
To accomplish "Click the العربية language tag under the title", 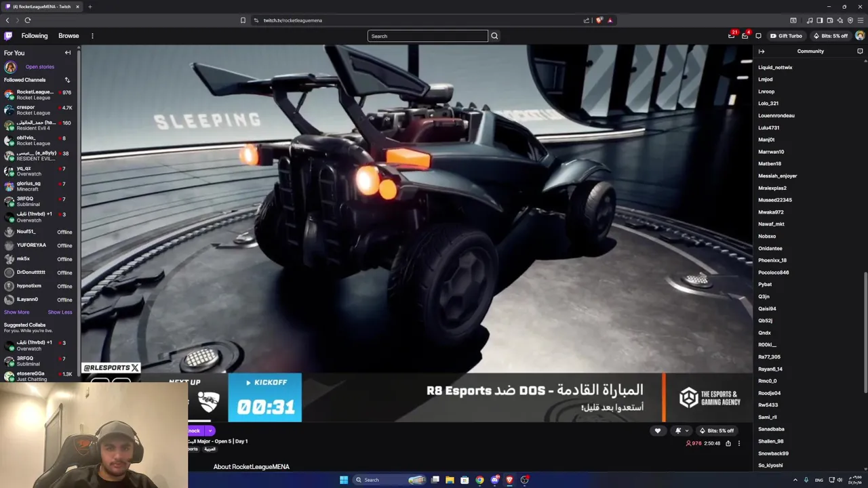I will 210,449.
